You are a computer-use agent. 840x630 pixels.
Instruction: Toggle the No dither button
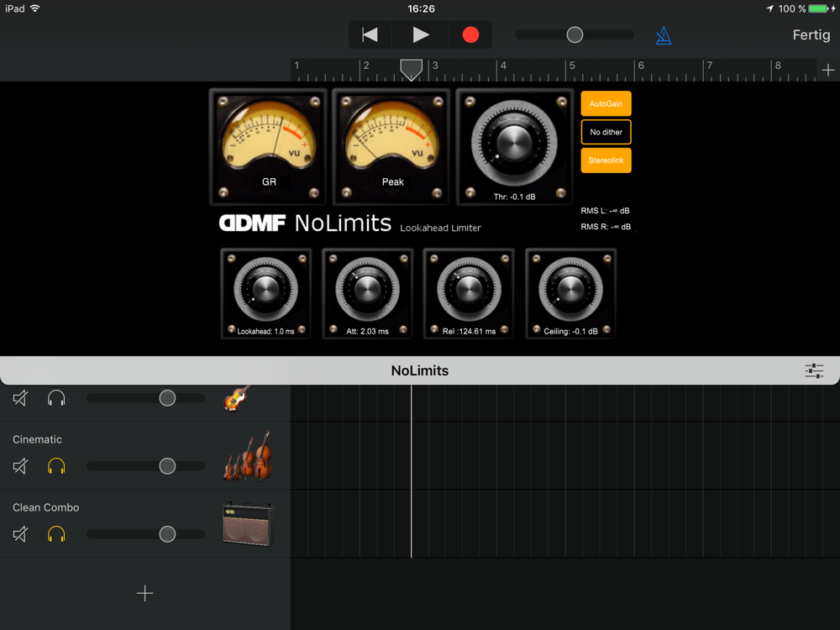point(606,132)
